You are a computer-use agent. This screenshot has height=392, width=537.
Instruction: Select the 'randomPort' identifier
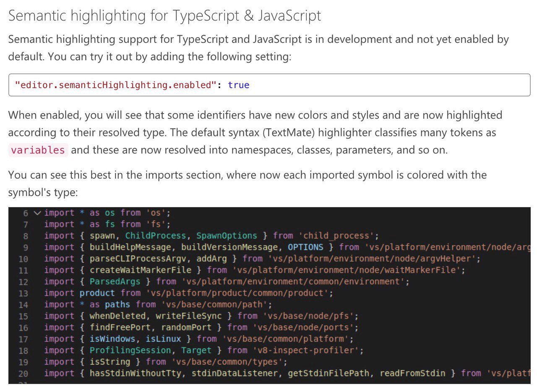186,327
